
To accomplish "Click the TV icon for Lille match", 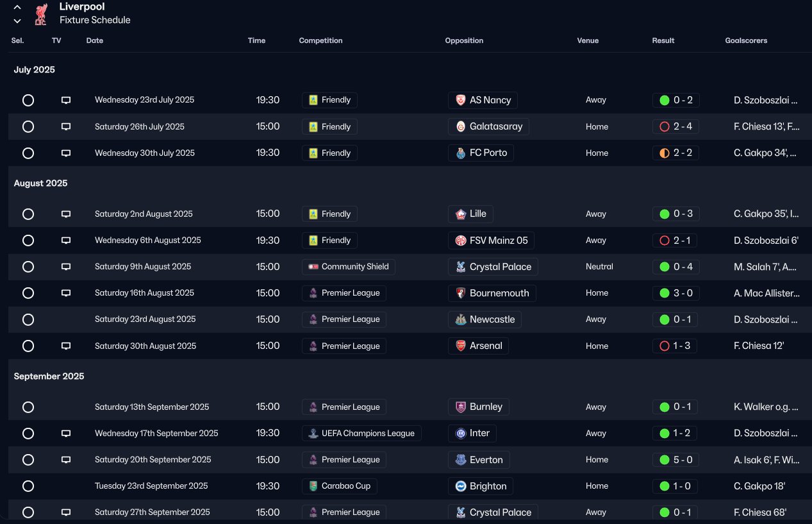I will click(66, 214).
